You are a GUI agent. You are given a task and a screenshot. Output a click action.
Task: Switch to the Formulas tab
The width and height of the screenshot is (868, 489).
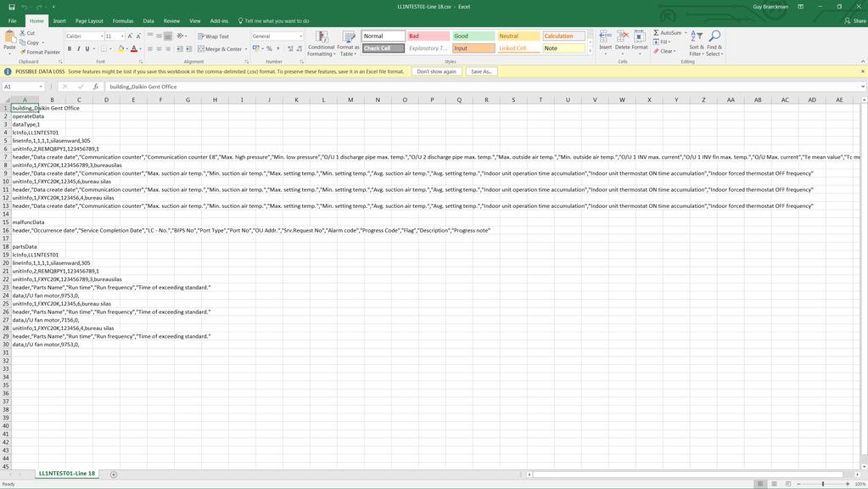(123, 21)
